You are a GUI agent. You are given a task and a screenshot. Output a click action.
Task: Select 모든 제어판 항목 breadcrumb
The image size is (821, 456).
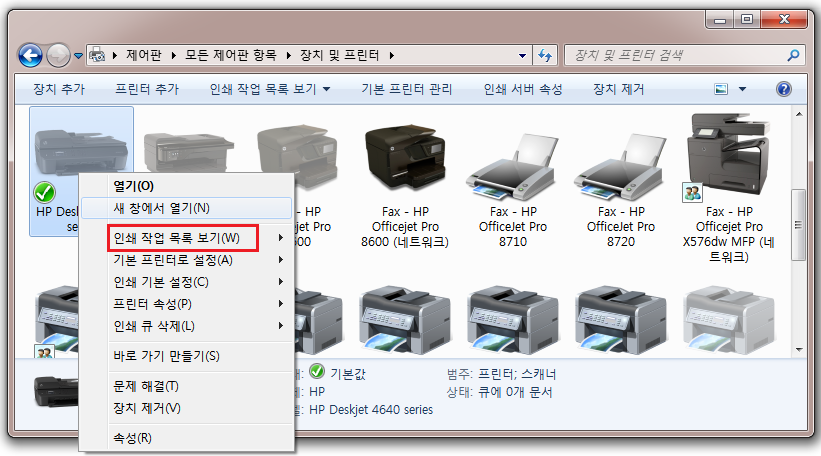tap(230, 55)
